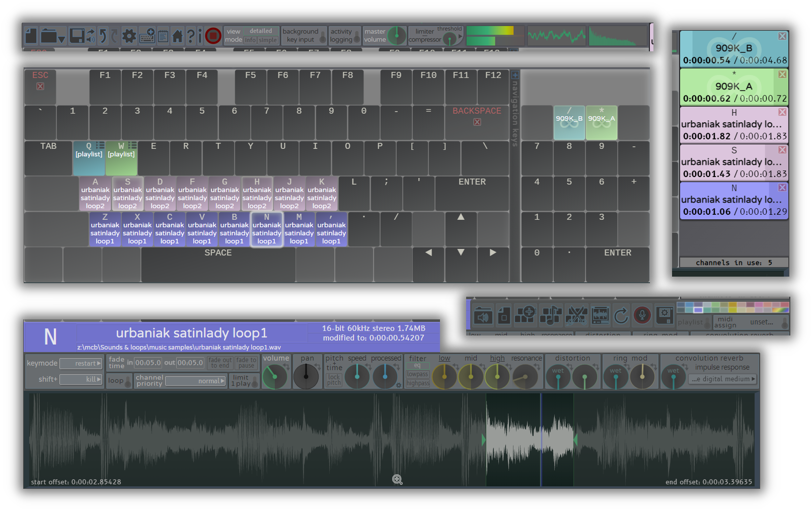Open the settings gear in top toolbar

pyautogui.click(x=129, y=36)
